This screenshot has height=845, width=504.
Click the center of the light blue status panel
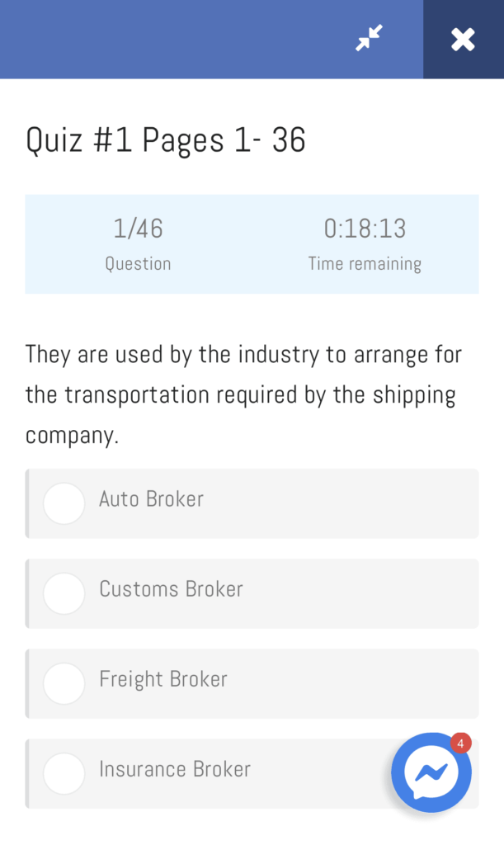point(252,244)
